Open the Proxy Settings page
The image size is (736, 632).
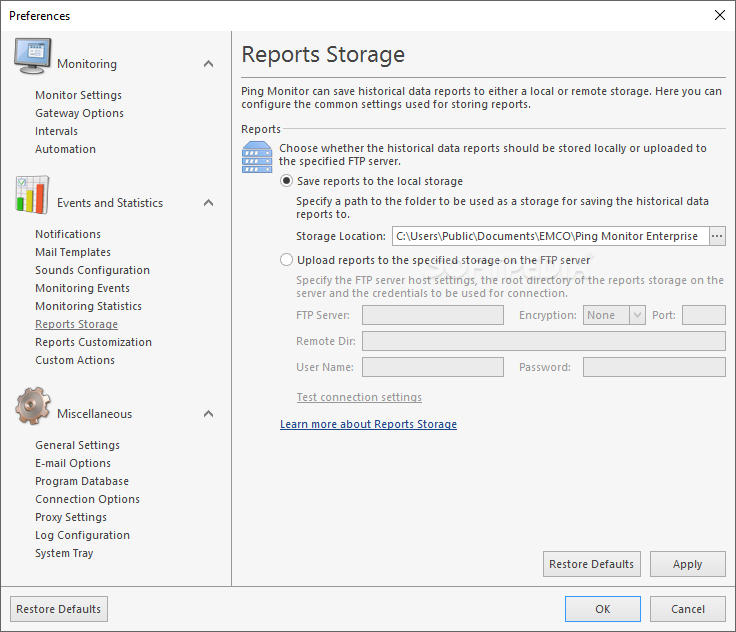pos(71,517)
